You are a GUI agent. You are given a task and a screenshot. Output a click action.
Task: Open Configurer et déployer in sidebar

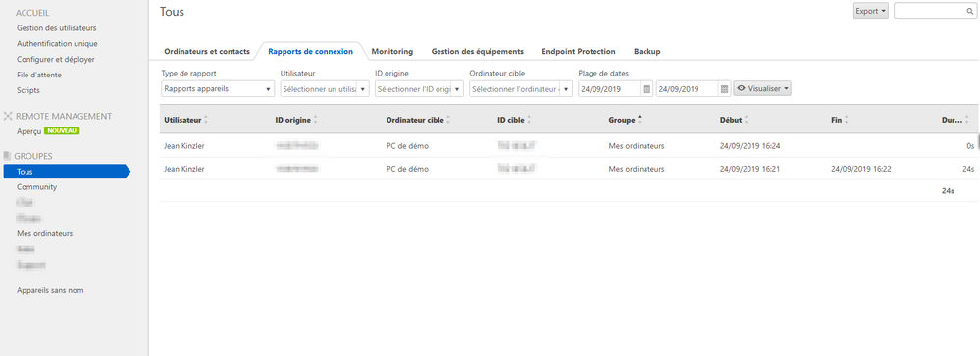(56, 59)
